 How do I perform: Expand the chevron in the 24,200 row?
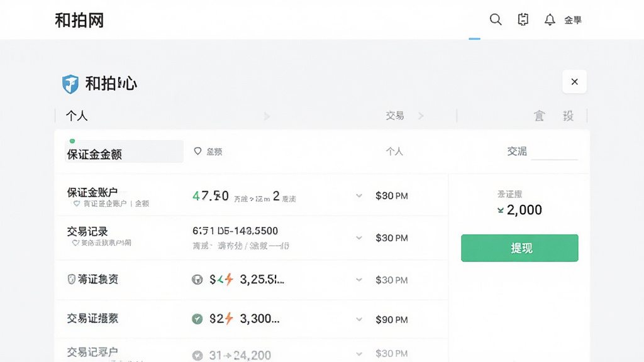(359, 354)
